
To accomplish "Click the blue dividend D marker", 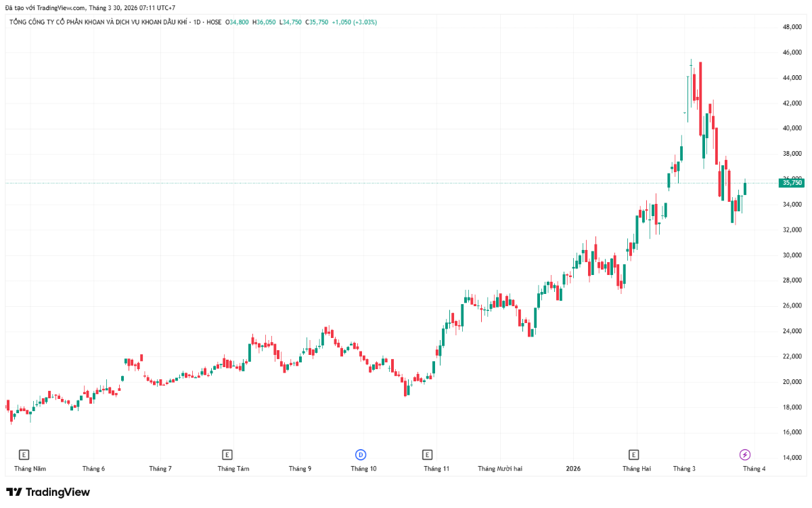I will (361, 454).
